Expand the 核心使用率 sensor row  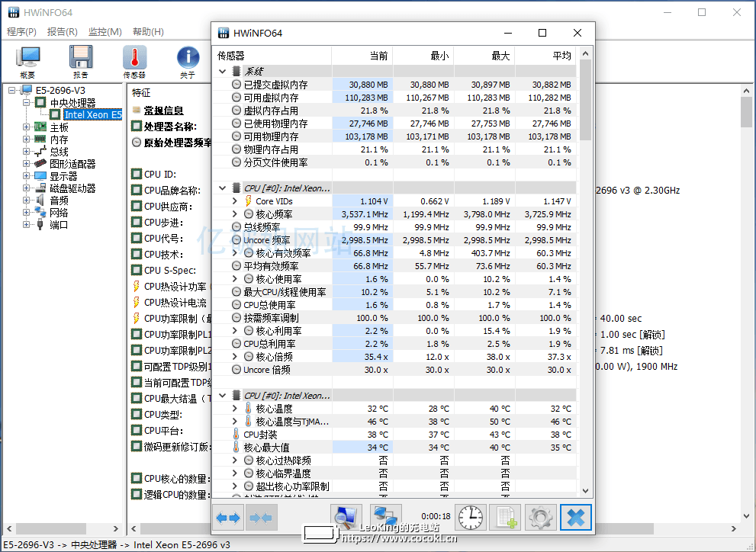tap(235, 279)
